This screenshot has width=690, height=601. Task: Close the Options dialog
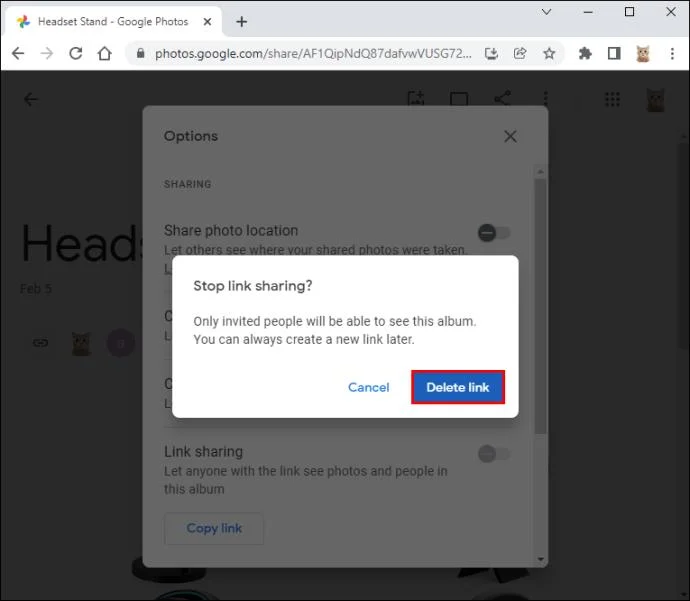coord(510,136)
